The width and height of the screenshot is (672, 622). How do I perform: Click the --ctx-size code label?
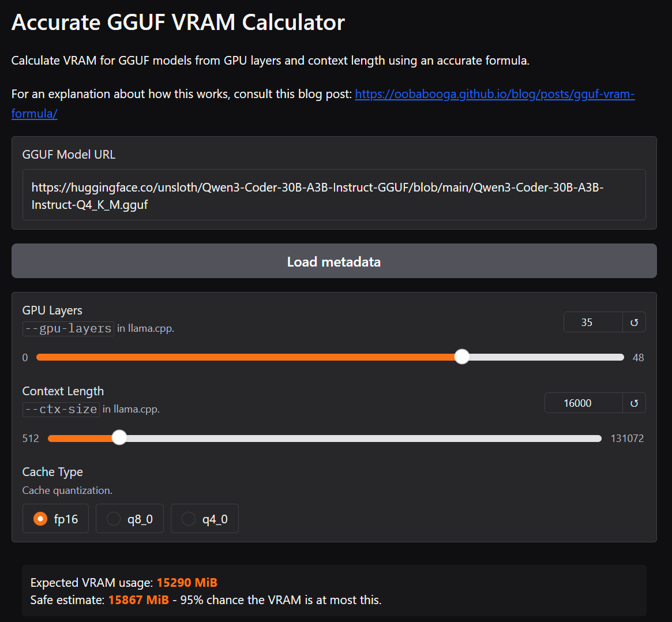pos(61,409)
